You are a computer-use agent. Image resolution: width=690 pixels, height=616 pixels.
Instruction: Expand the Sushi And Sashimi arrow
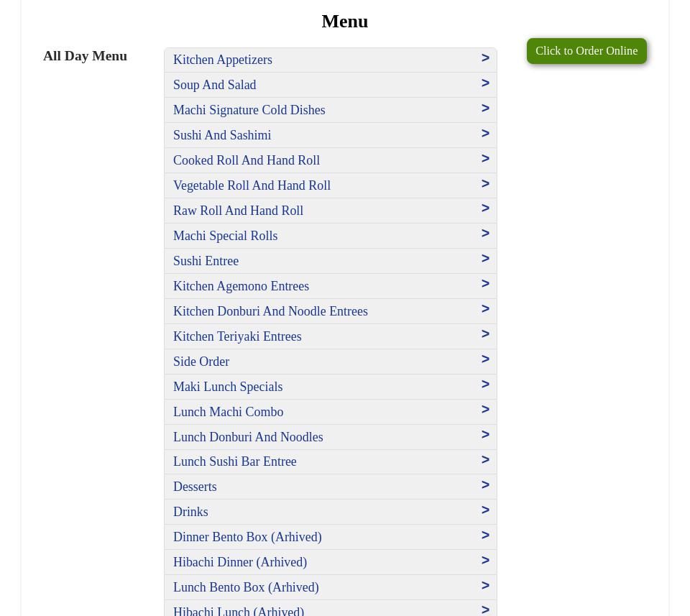coord(485,134)
